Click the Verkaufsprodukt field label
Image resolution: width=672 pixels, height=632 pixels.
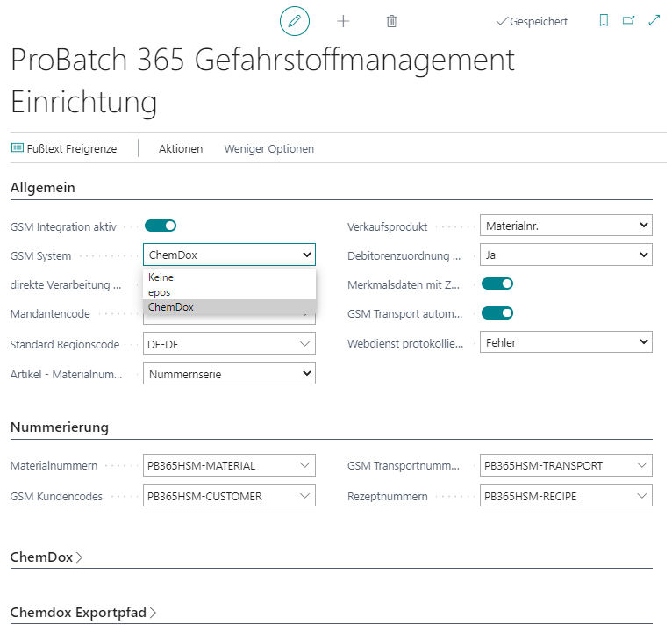click(x=388, y=226)
